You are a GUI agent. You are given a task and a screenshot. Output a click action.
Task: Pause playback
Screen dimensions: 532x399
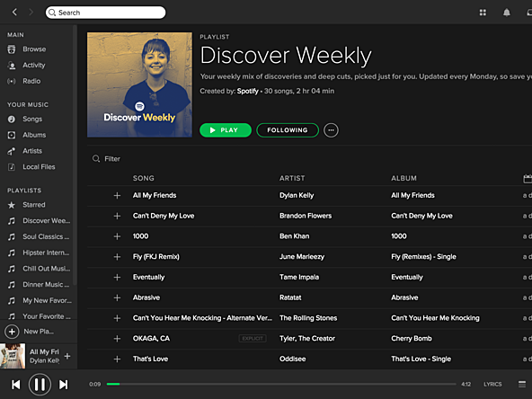point(40,385)
